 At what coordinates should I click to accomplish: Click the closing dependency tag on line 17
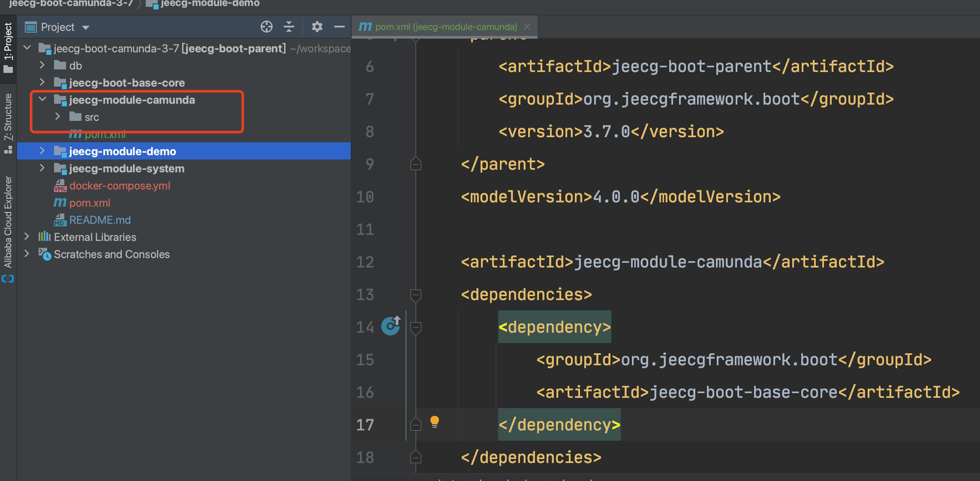click(559, 425)
